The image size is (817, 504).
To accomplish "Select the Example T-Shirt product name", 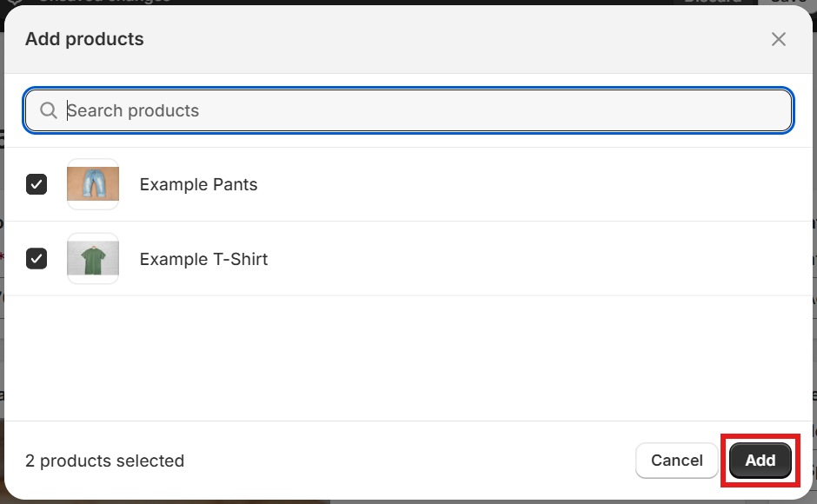I will (x=203, y=259).
